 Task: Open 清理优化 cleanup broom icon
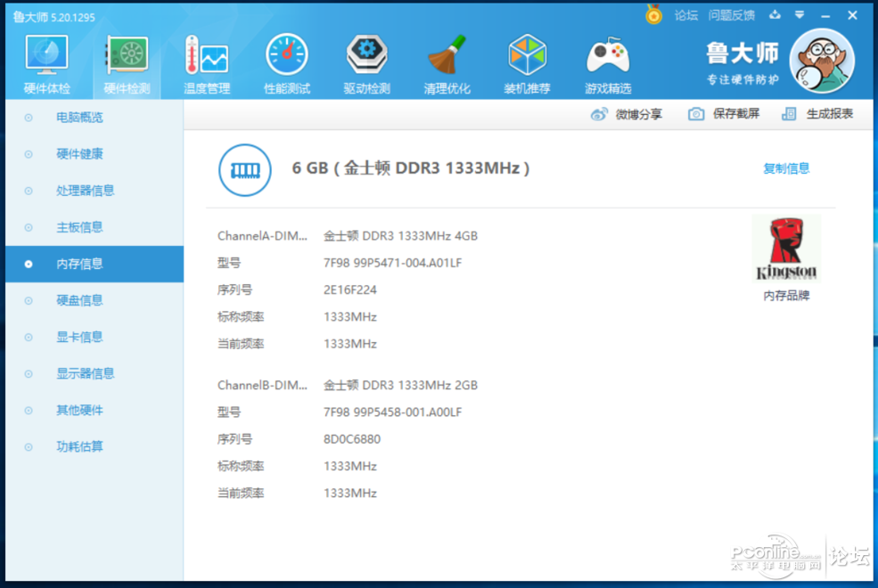point(447,64)
